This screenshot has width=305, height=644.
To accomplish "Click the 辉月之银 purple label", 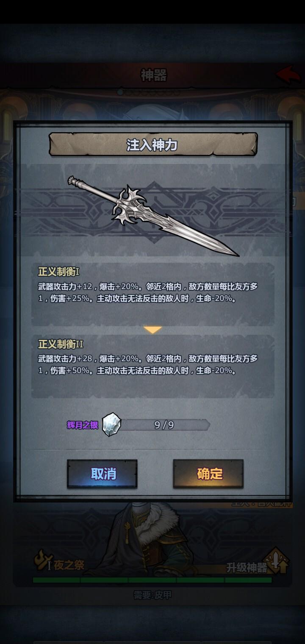I will [x=83, y=425].
